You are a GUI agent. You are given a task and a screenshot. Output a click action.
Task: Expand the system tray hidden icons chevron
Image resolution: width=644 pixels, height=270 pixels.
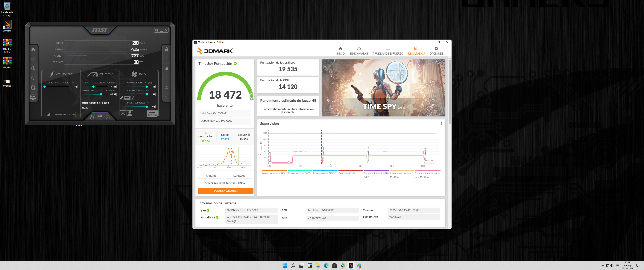pyautogui.click(x=603, y=265)
